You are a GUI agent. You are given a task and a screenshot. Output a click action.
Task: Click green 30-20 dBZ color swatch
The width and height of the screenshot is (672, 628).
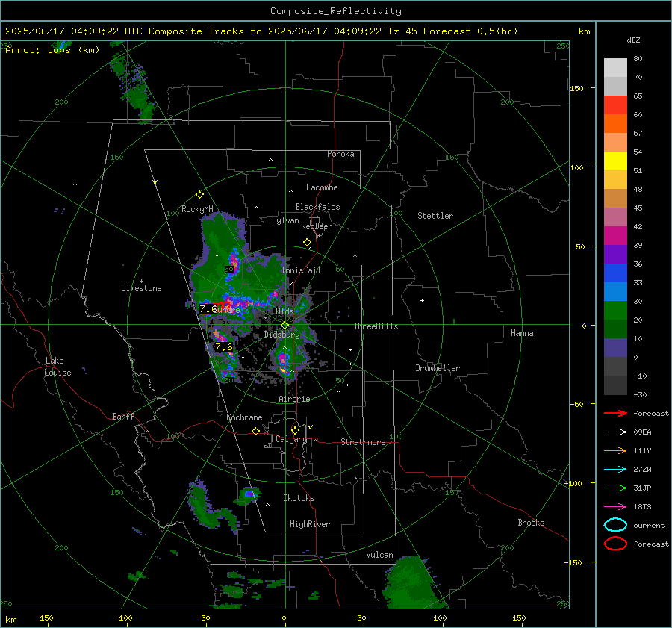(x=615, y=310)
